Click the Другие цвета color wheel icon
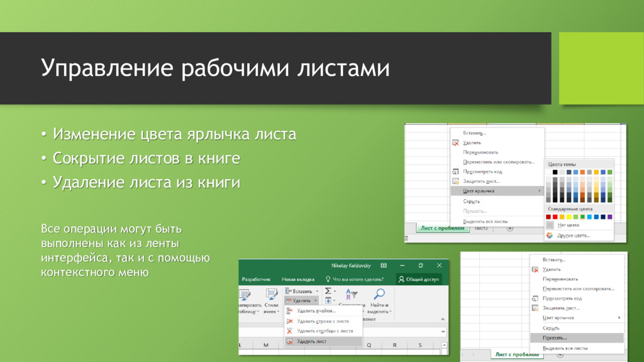 [x=550, y=235]
